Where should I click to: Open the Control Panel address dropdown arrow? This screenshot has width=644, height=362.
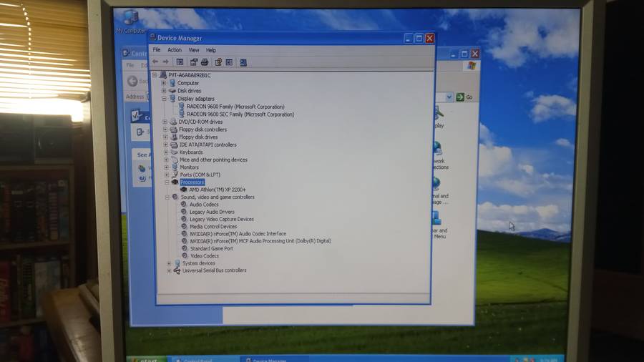click(x=449, y=97)
